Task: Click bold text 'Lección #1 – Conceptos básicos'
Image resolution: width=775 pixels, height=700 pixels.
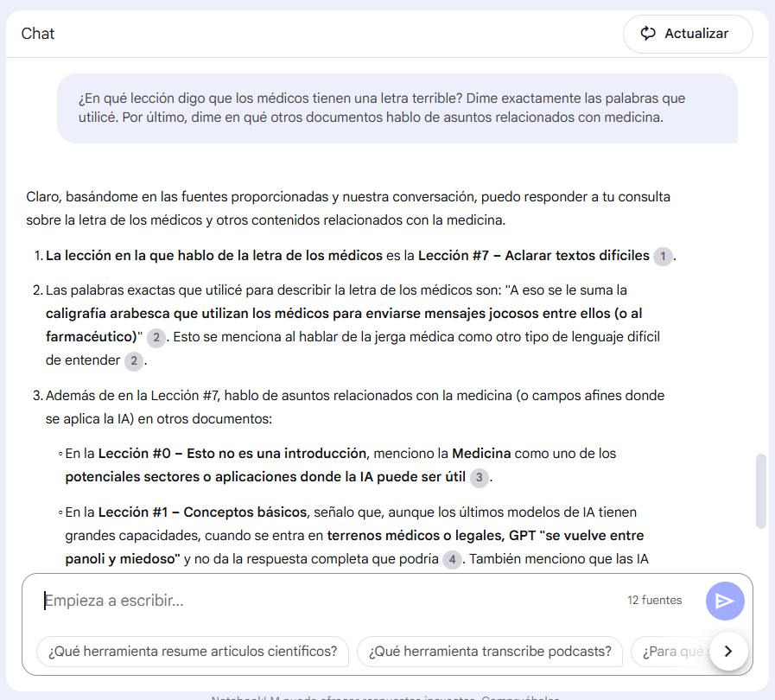Action: click(203, 512)
